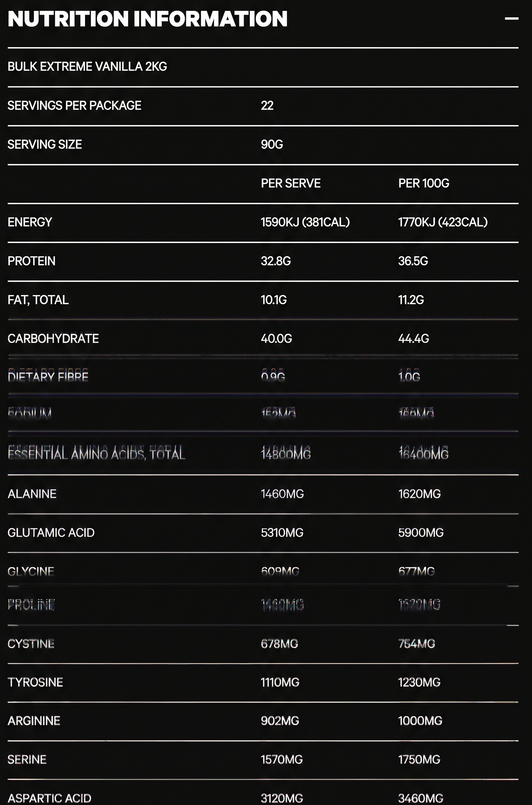Click the 5310MG glutamic acid value
The height and width of the screenshot is (805, 532).
(x=282, y=533)
